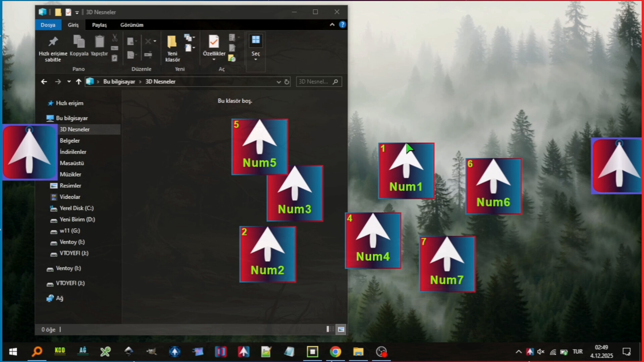Image resolution: width=644 pixels, height=362 pixels.
Task: Collapse the ribbon with the chevron
Action: tap(332, 24)
